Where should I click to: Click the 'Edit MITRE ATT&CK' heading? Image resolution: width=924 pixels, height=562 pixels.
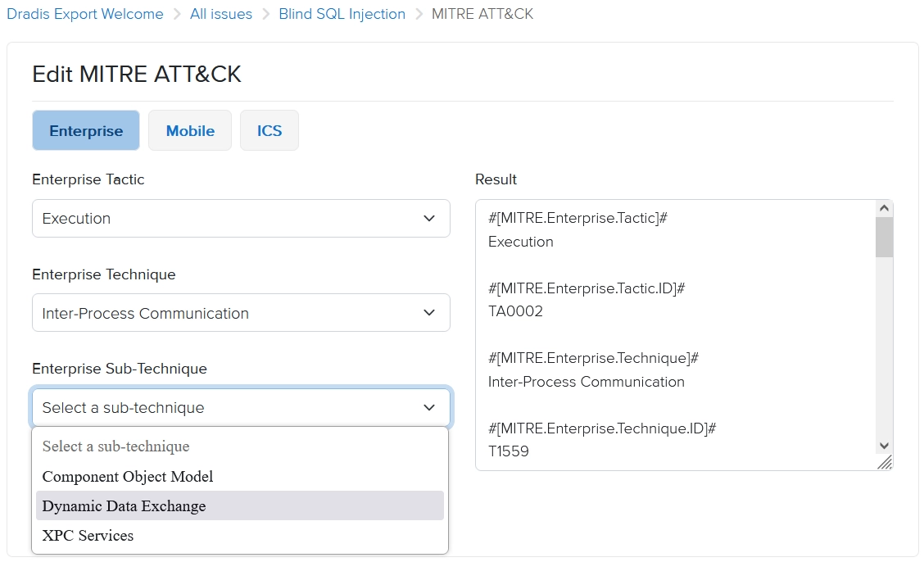[x=137, y=75]
